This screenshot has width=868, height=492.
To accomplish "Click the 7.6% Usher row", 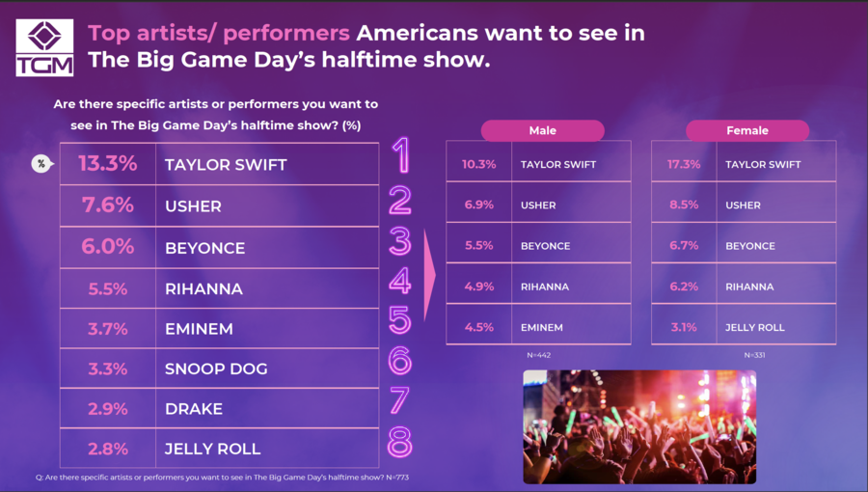I will tap(219, 206).
